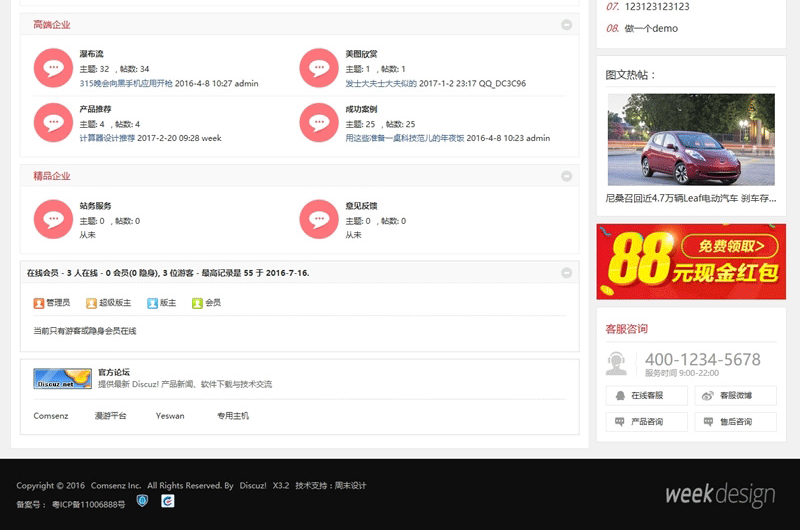Open the 意见反馈 forum title
Image resolution: width=800 pixels, height=530 pixels.
(x=361, y=206)
